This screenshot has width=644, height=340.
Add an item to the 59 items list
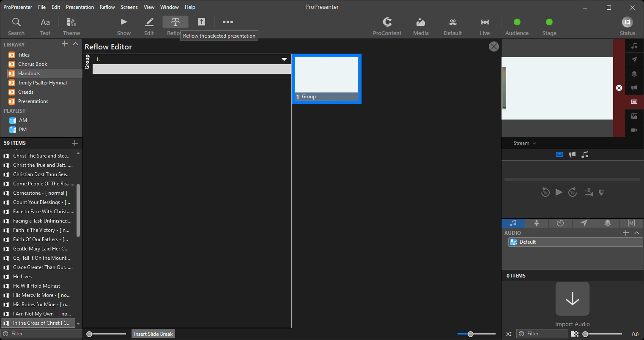tap(75, 143)
